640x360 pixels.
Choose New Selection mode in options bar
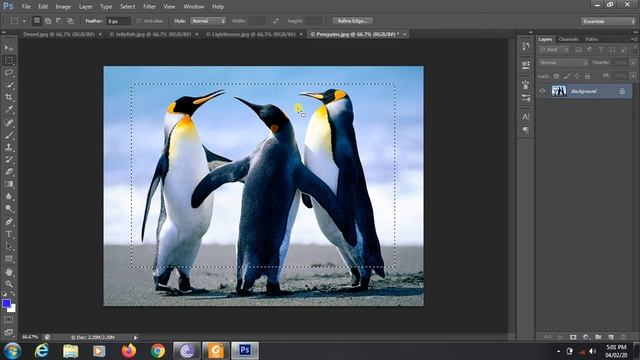point(37,21)
